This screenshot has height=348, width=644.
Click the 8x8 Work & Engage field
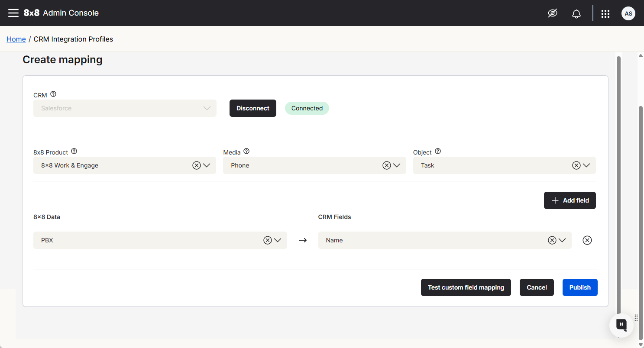point(125,165)
